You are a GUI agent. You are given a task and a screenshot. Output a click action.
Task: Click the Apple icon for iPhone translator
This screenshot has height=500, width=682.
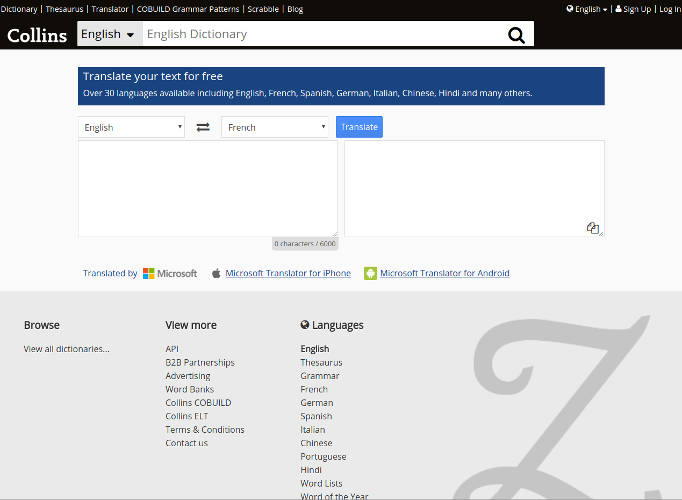click(216, 273)
